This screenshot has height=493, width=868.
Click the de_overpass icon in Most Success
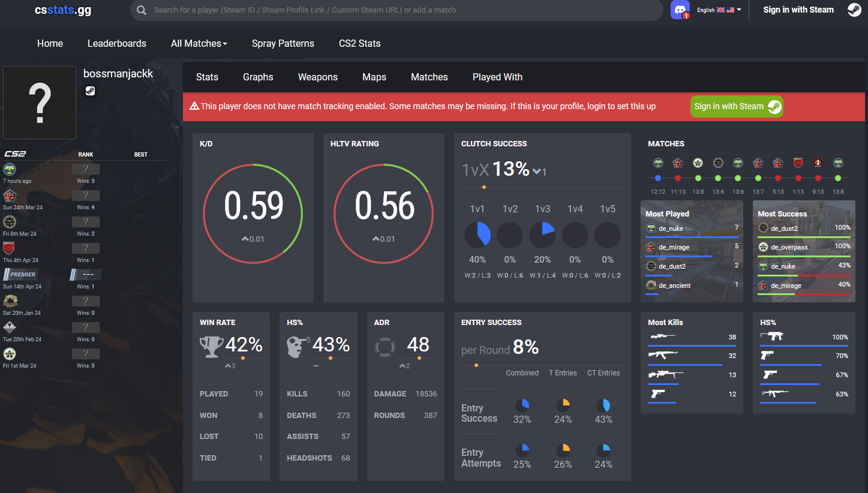click(763, 247)
